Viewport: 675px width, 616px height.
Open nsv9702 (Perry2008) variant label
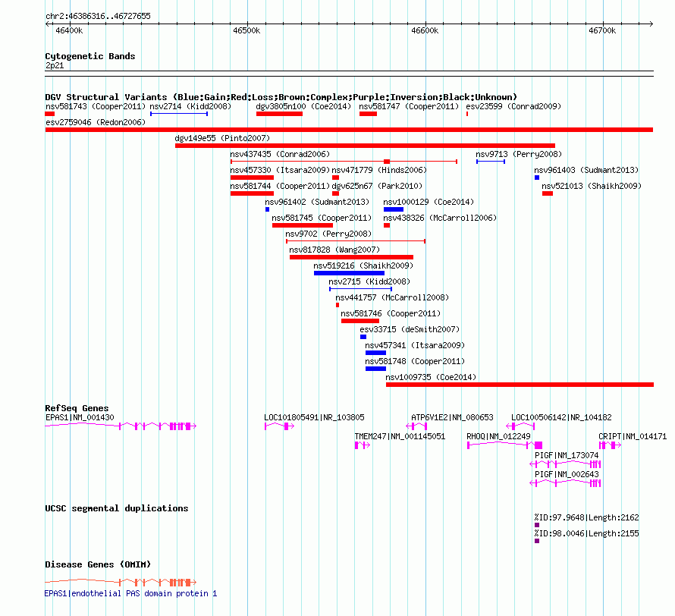tap(328, 234)
